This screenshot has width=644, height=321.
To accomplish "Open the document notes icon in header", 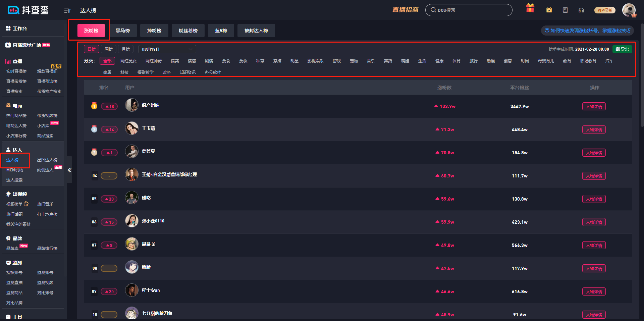I will click(x=565, y=10).
